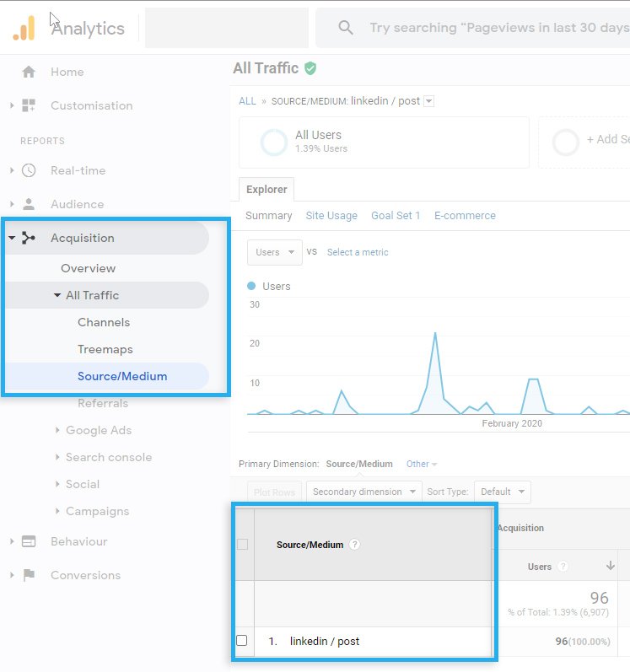Open the Other primary dimension dropdown

click(422, 464)
